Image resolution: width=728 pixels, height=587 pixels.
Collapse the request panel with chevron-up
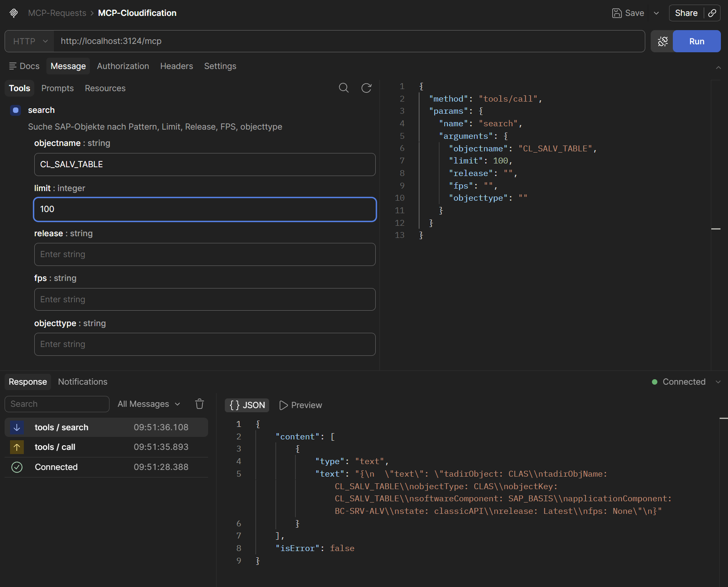[718, 67]
